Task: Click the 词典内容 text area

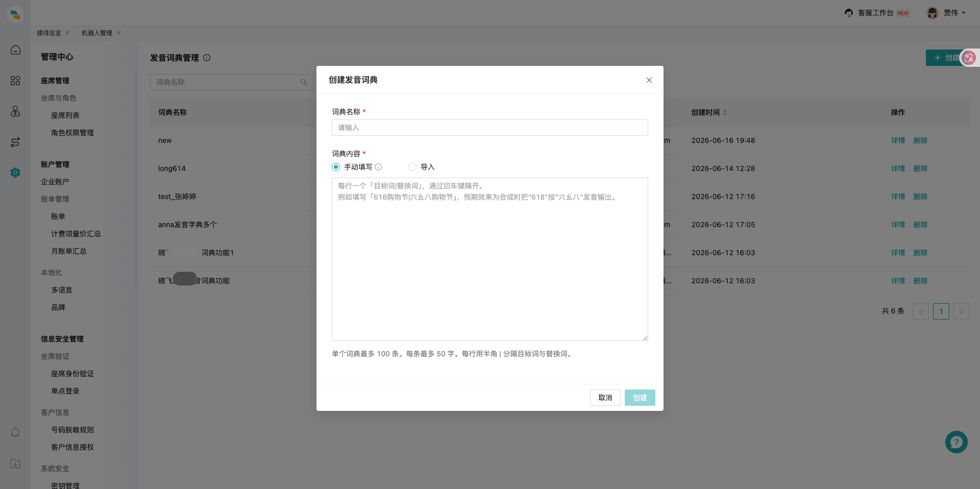Action: [x=490, y=259]
